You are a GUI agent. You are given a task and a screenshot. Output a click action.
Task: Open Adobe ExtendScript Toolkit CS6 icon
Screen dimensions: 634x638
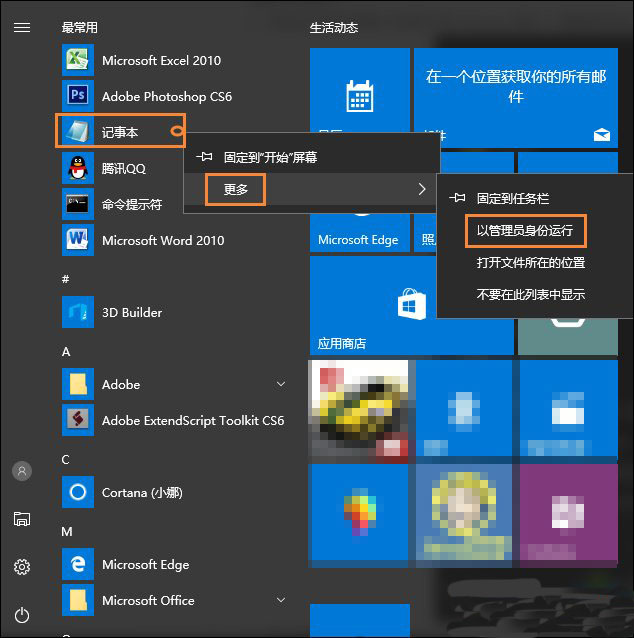[x=78, y=420]
